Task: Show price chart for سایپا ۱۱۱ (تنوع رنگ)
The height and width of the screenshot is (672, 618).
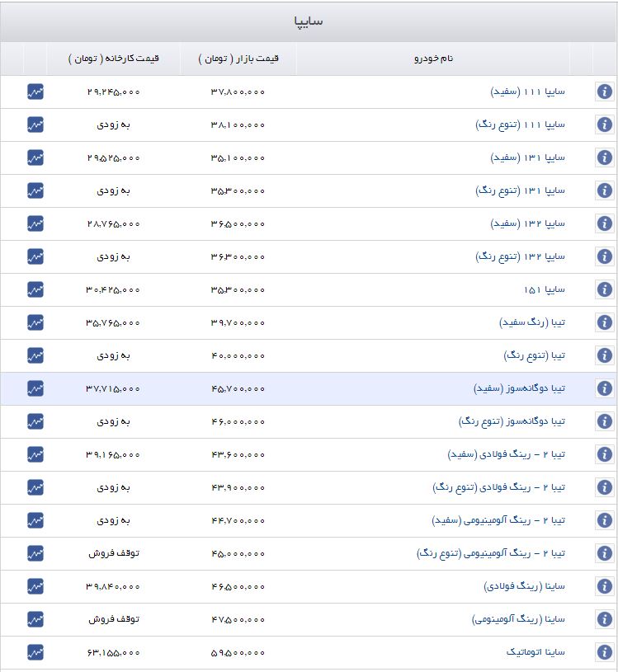Action: (35, 125)
